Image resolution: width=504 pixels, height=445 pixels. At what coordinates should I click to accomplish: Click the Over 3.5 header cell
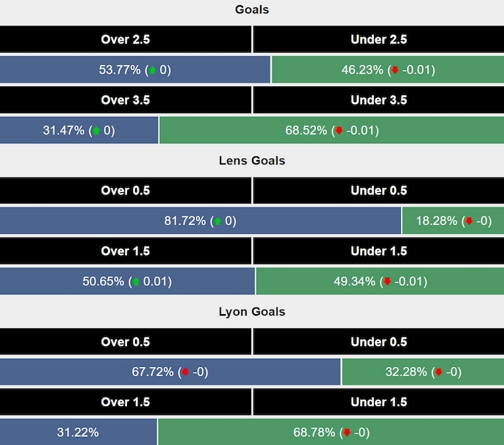[126, 100]
